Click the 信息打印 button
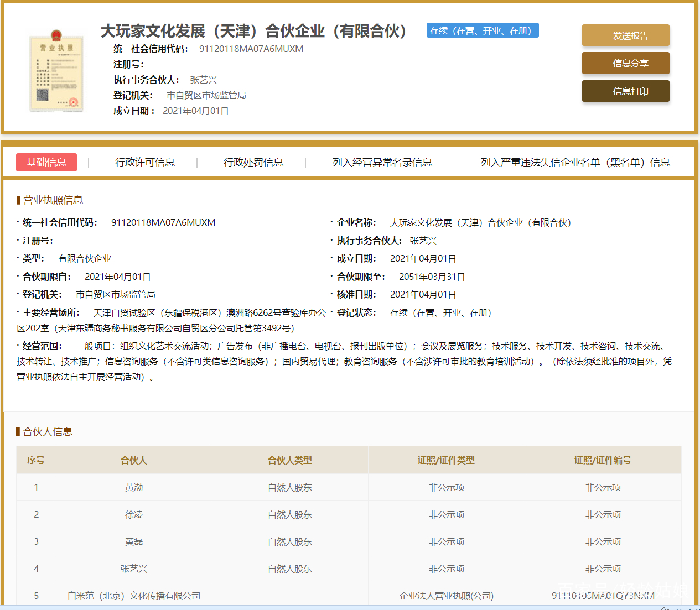 click(x=625, y=91)
